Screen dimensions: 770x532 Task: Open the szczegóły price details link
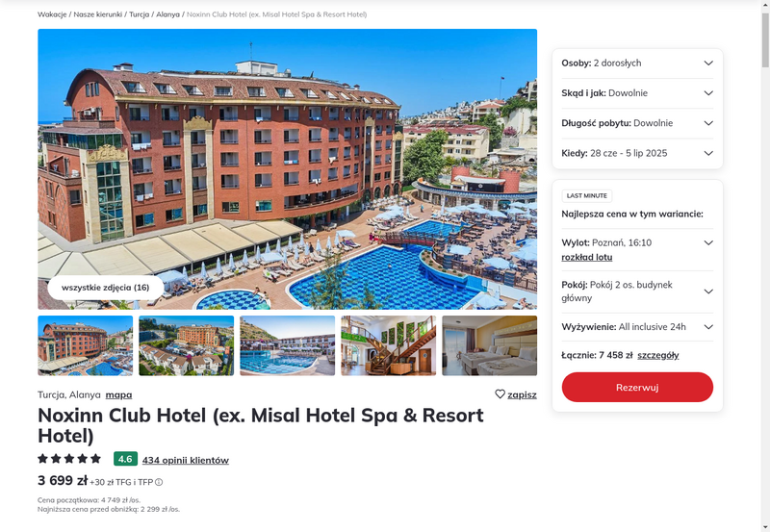pos(658,355)
